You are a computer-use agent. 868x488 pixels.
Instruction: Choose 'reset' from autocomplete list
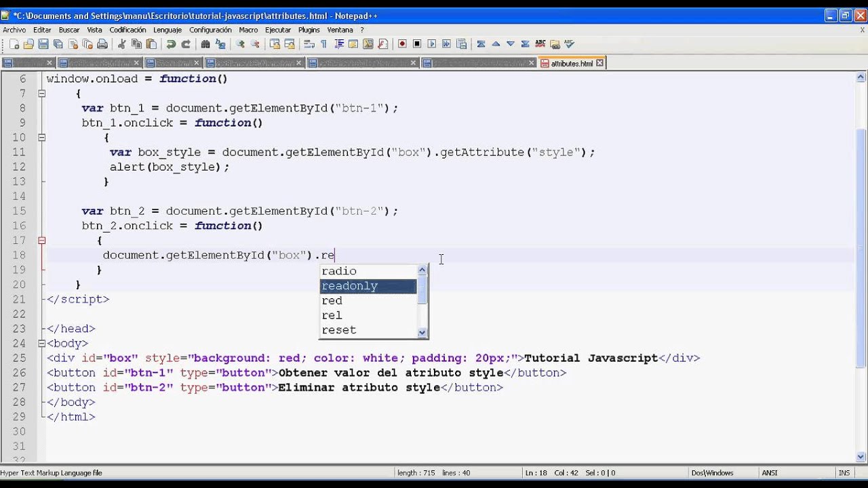[x=368, y=330]
